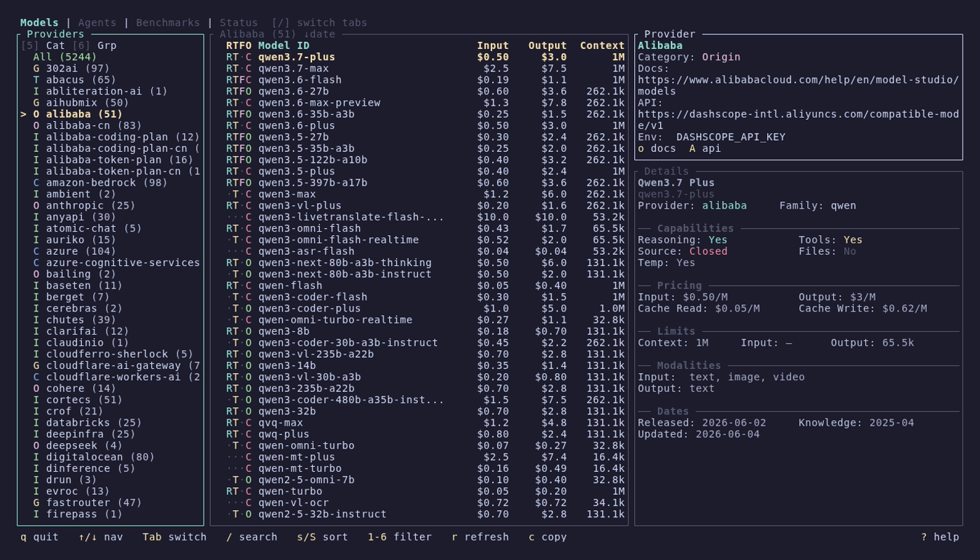This screenshot has height=560, width=980.
Task: Click the Qwen3.7 Plus details title
Action: (x=676, y=183)
